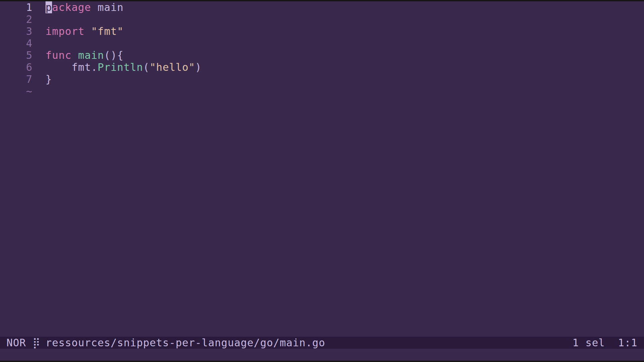Place cursor on the "package" keyword

(68, 7)
